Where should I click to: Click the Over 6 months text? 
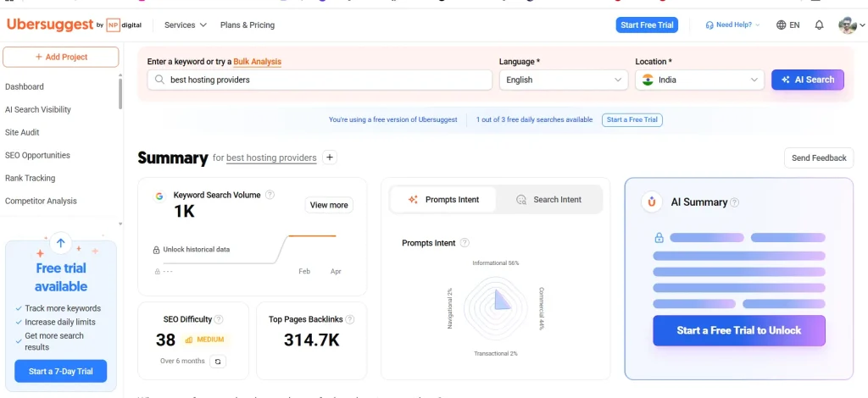click(182, 361)
